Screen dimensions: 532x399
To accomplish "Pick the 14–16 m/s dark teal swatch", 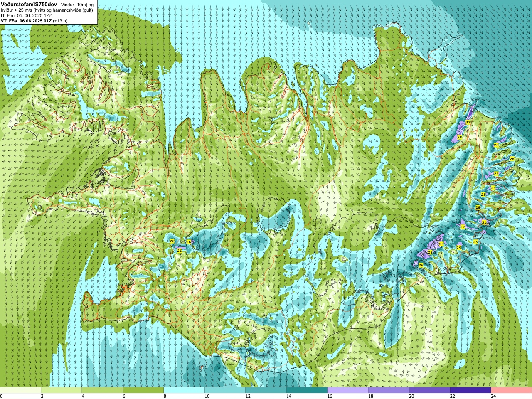I will [307, 390].
